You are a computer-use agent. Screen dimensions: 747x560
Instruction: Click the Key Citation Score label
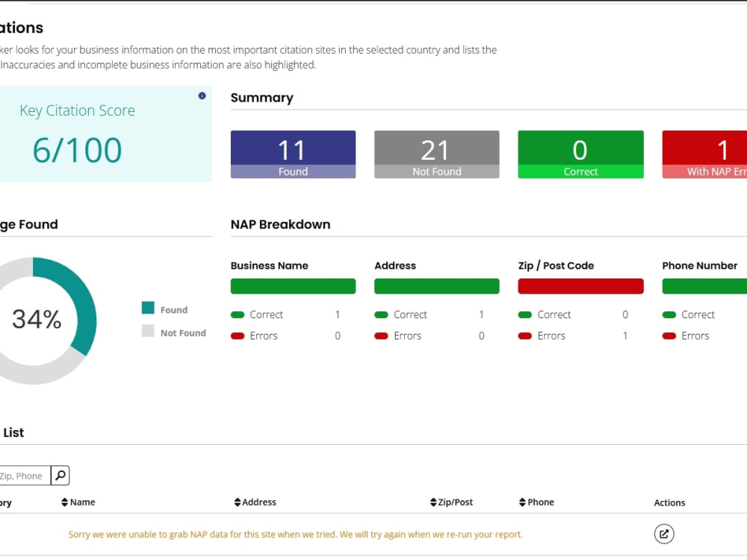[77, 111]
